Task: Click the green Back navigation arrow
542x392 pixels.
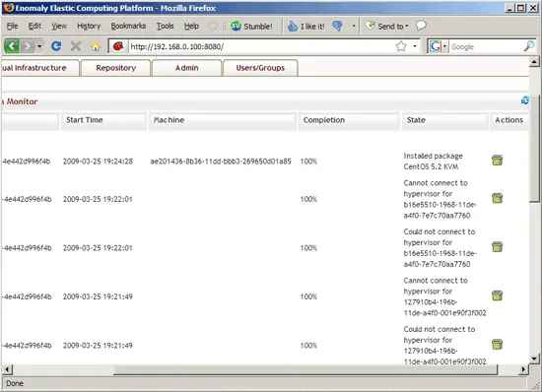Action: 12,46
